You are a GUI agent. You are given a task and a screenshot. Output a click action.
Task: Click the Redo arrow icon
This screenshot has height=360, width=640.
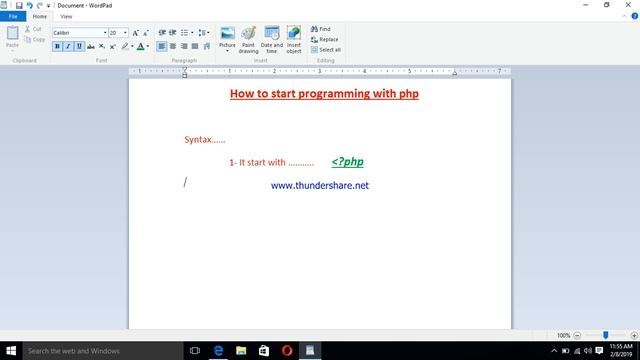40,5
